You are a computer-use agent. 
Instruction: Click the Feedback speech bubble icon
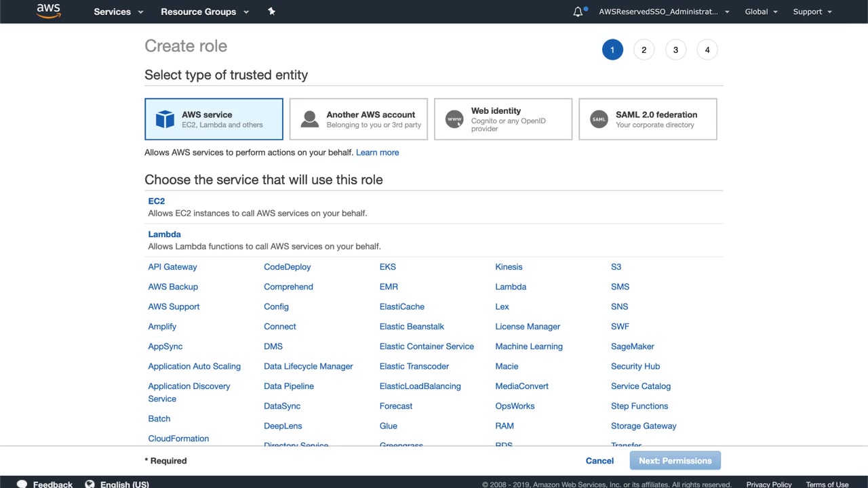[x=22, y=484]
